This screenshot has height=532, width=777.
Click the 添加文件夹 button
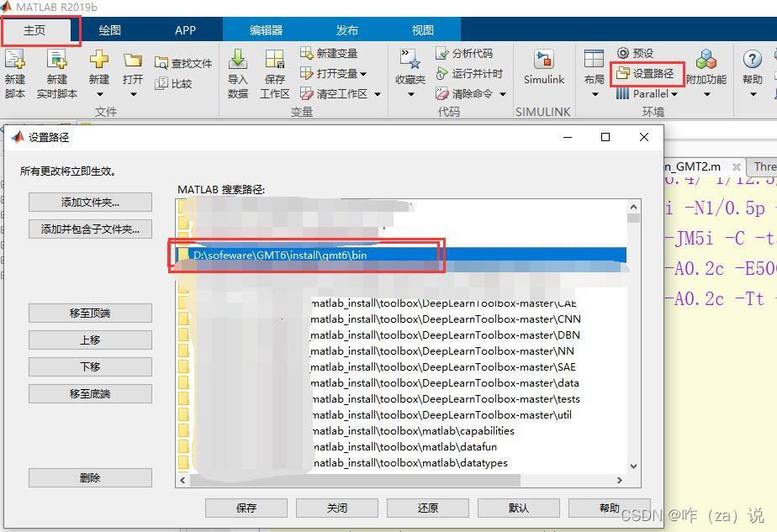[90, 202]
